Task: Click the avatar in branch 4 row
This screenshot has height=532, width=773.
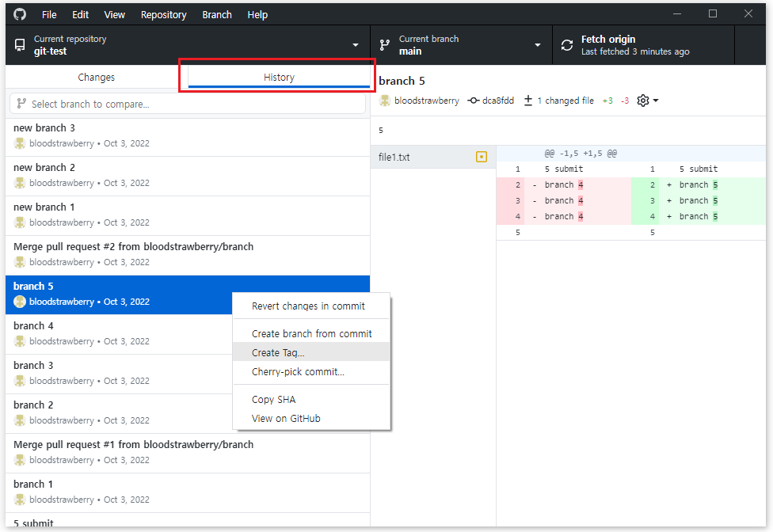Action: tap(20, 341)
